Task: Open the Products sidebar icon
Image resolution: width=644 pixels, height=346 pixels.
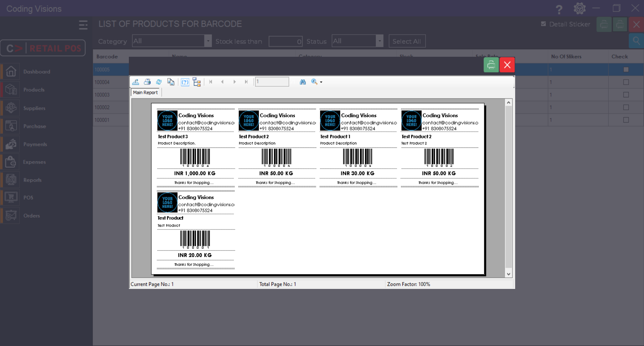Action: pyautogui.click(x=11, y=90)
